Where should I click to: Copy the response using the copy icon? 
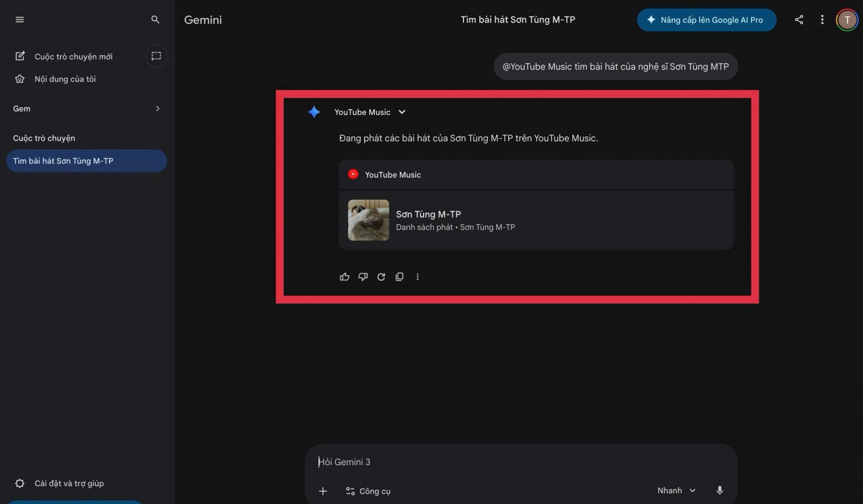[x=400, y=277]
